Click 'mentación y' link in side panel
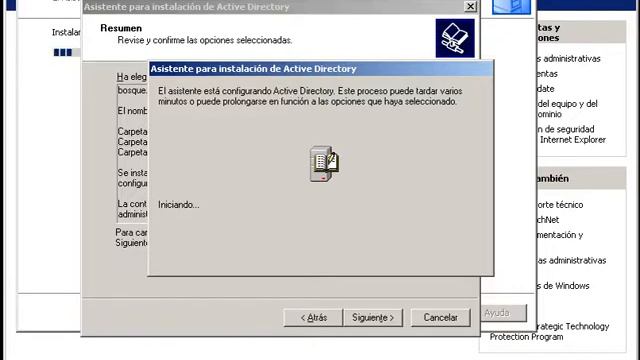Image resolution: width=640 pixels, height=360 pixels. (x=560, y=235)
